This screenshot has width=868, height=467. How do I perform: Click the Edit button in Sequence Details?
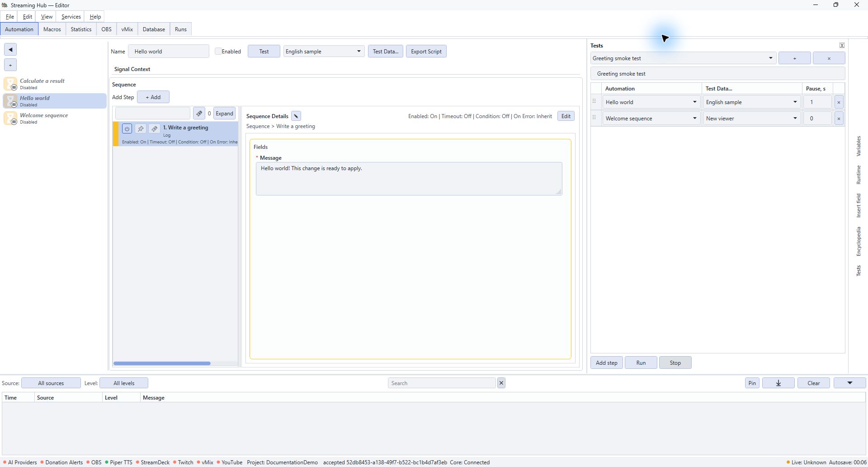566,116
